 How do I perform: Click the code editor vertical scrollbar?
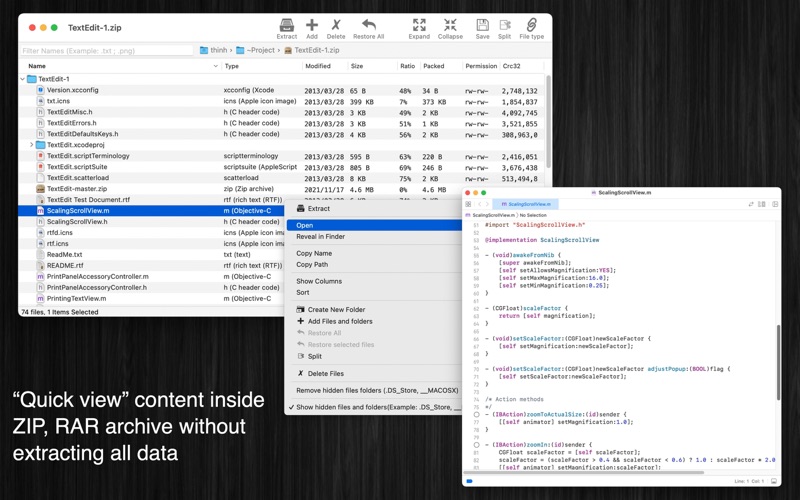click(x=778, y=362)
